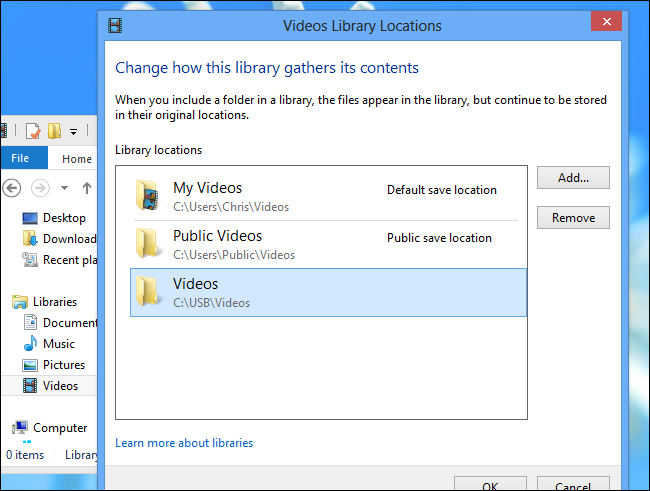Click the Remove button
Viewport: 650px width, 491px height.
[x=573, y=217]
